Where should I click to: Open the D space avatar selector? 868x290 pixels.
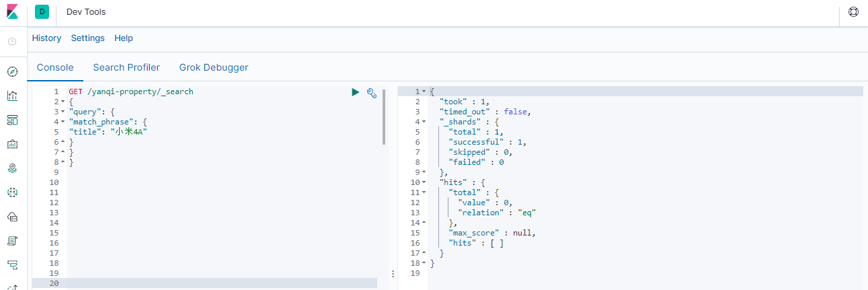coord(42,11)
